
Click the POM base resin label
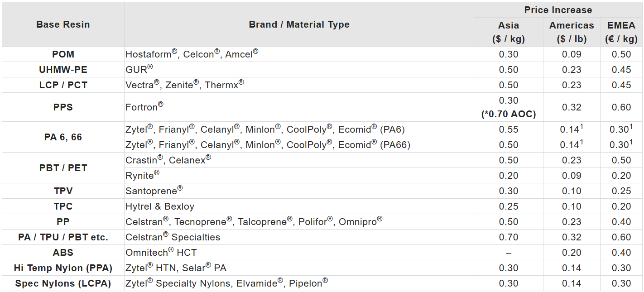click(63, 54)
